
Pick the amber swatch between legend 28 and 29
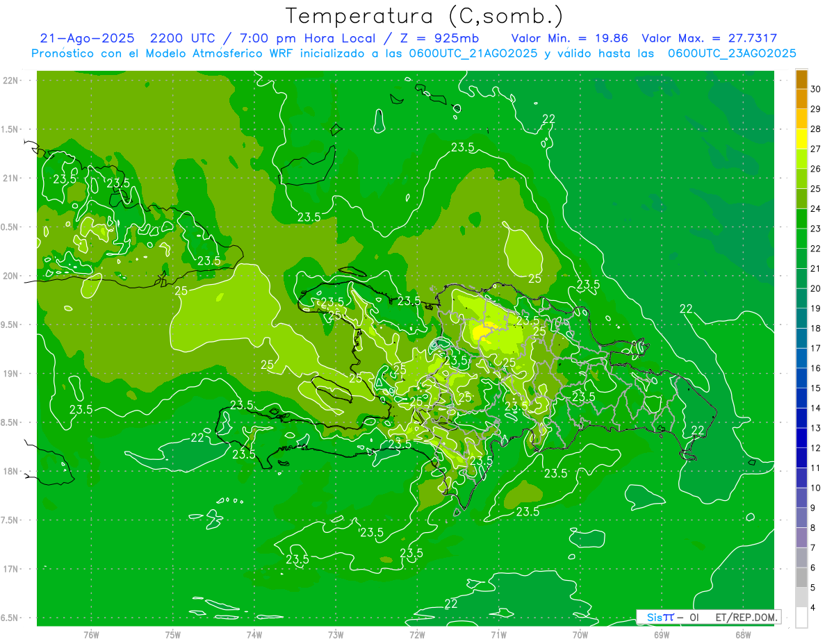pyautogui.click(x=801, y=119)
